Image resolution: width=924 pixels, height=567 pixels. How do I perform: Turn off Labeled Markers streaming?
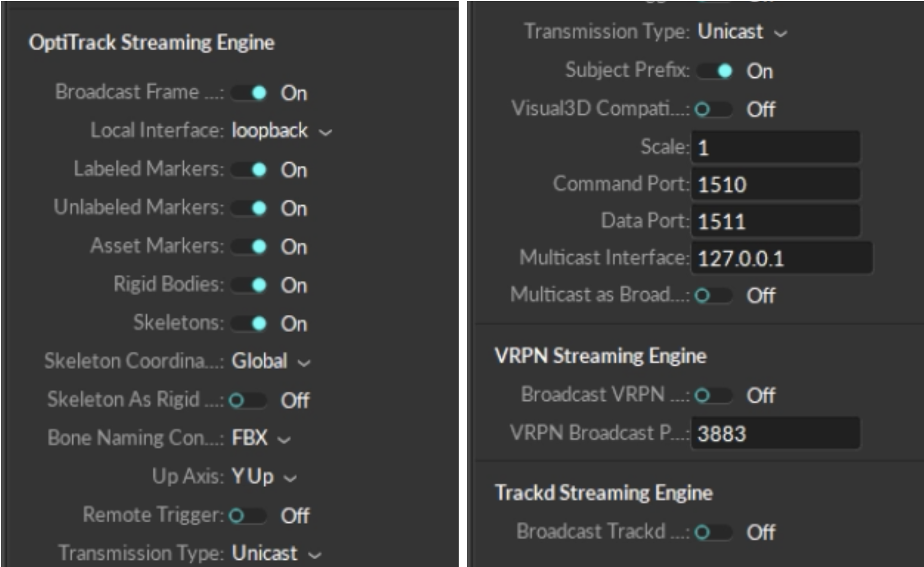coord(249,170)
